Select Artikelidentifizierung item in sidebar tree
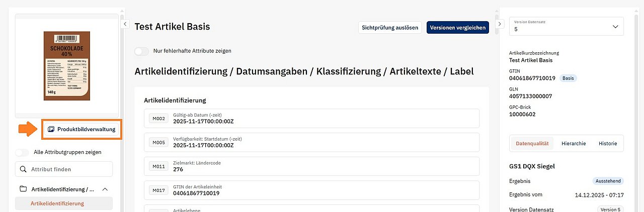The image size is (644, 212). 57,203
